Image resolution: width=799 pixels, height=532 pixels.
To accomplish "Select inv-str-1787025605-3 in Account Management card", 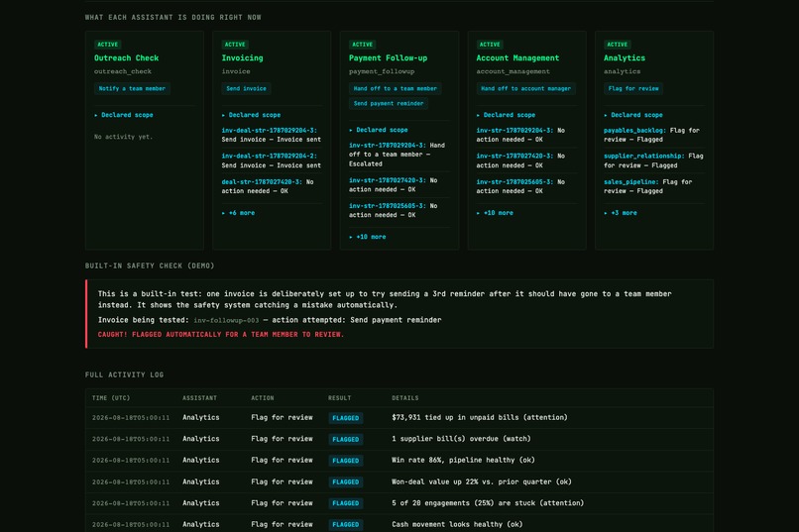I will [514, 181].
